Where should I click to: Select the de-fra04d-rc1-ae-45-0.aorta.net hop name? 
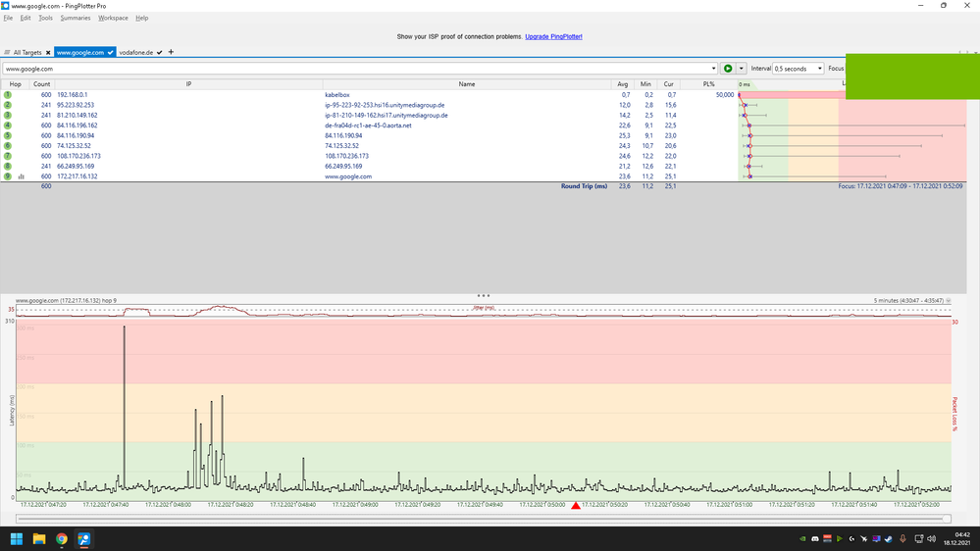tap(368, 125)
